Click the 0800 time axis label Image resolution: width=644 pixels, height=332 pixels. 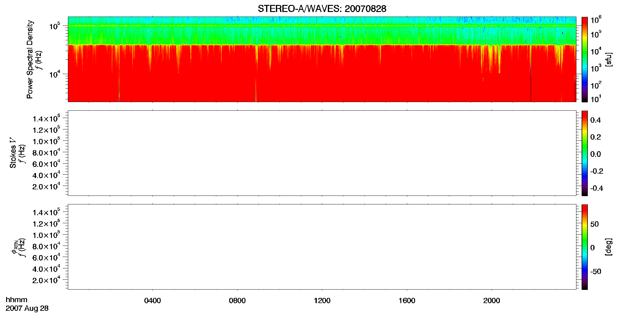[x=237, y=301]
